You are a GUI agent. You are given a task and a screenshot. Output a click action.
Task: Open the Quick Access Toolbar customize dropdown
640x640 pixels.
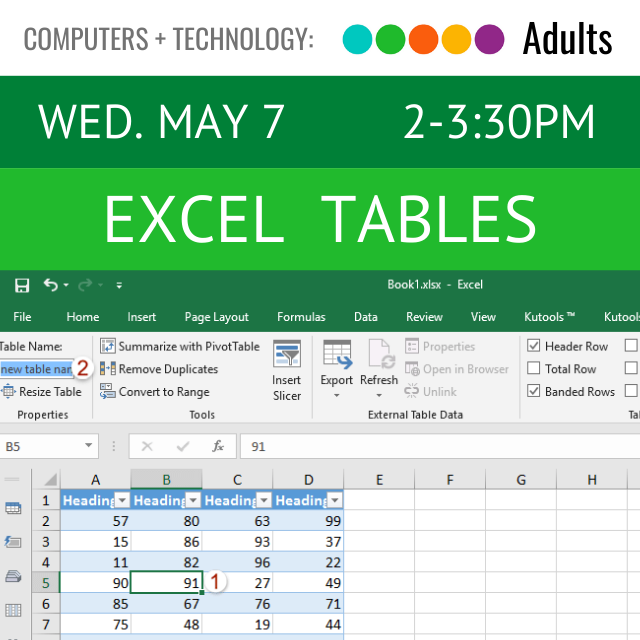click(119, 286)
